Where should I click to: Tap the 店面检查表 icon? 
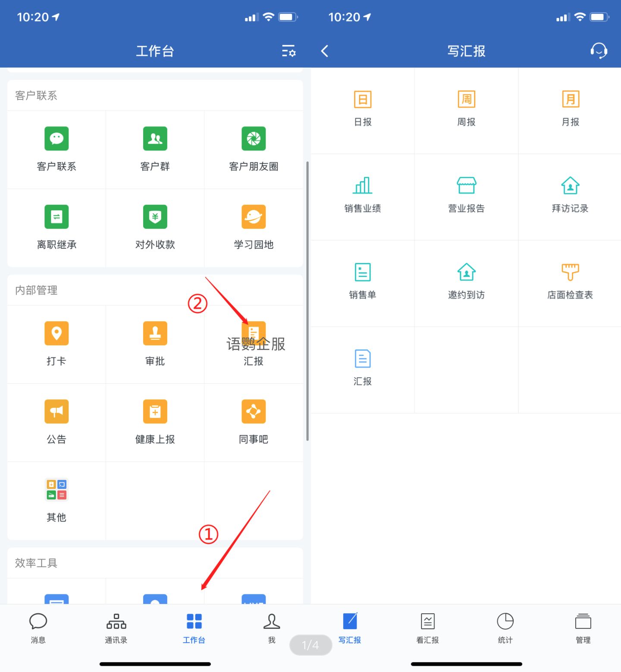click(x=570, y=272)
